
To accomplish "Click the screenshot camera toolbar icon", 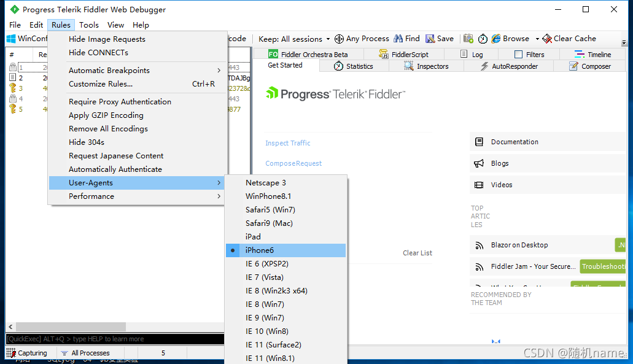I will 468,39.
